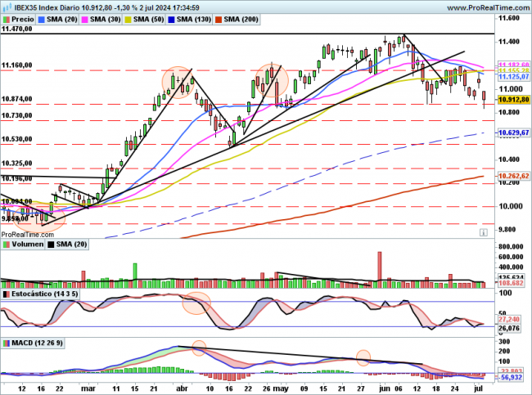Open Estocástico (14 3 5) indicator settings

40,294
